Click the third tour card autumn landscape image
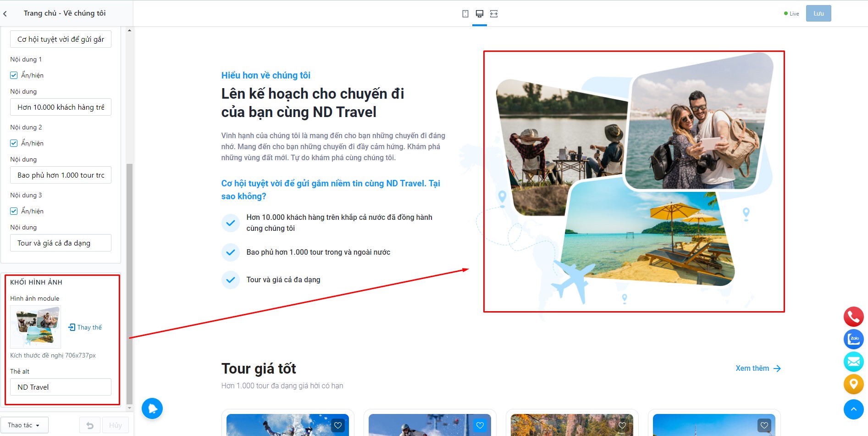The image size is (868, 436). pyautogui.click(x=572, y=425)
